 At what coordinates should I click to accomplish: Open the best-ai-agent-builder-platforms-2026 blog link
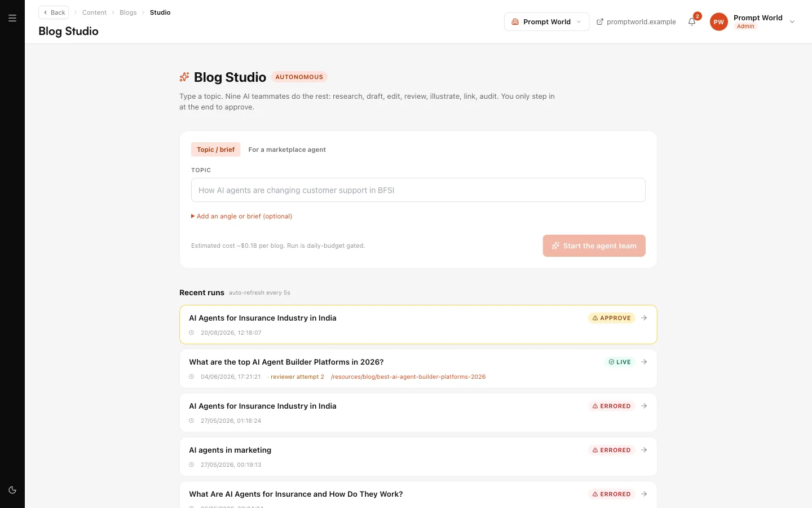pos(408,376)
